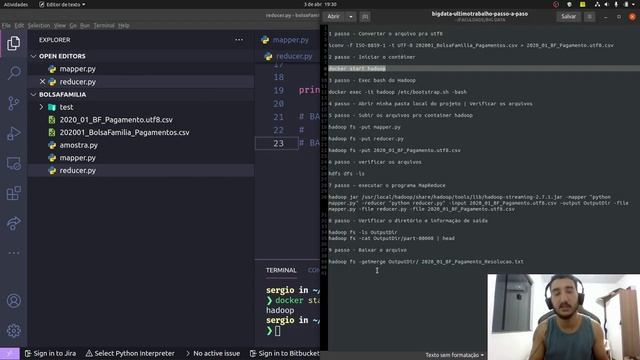Open the File menu
The image size is (640, 360).
click(x=6, y=25)
